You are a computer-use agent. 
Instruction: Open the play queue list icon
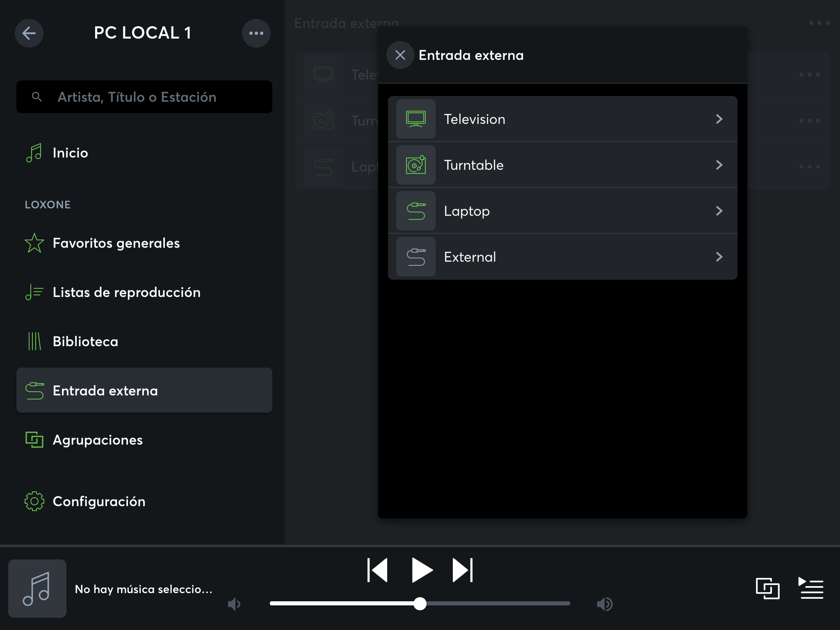pos(811,589)
